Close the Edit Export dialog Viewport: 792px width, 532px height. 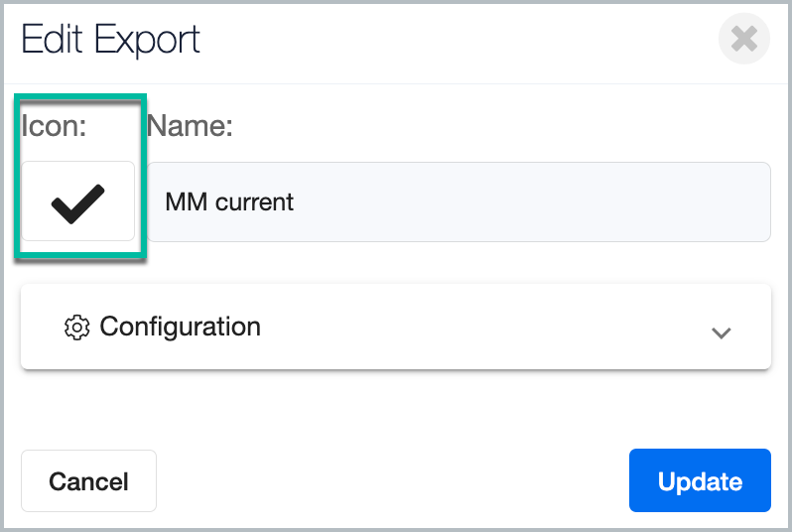click(x=744, y=39)
